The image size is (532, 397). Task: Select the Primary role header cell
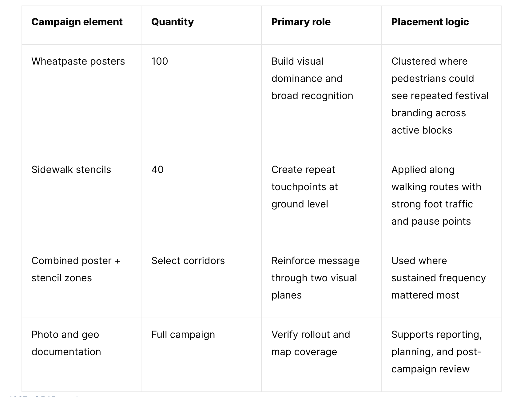click(x=321, y=25)
